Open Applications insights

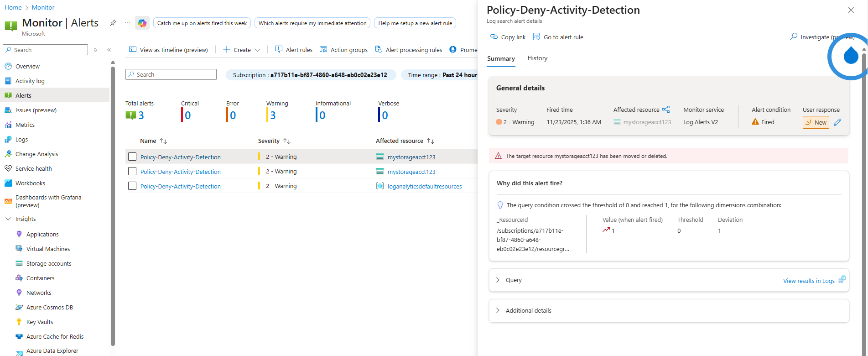coord(42,234)
